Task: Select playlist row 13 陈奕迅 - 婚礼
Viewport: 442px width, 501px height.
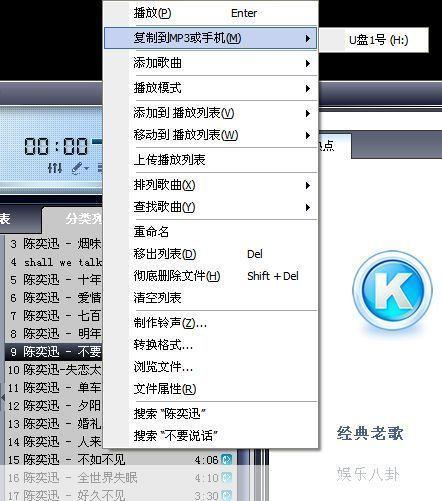Action: [x=53, y=424]
